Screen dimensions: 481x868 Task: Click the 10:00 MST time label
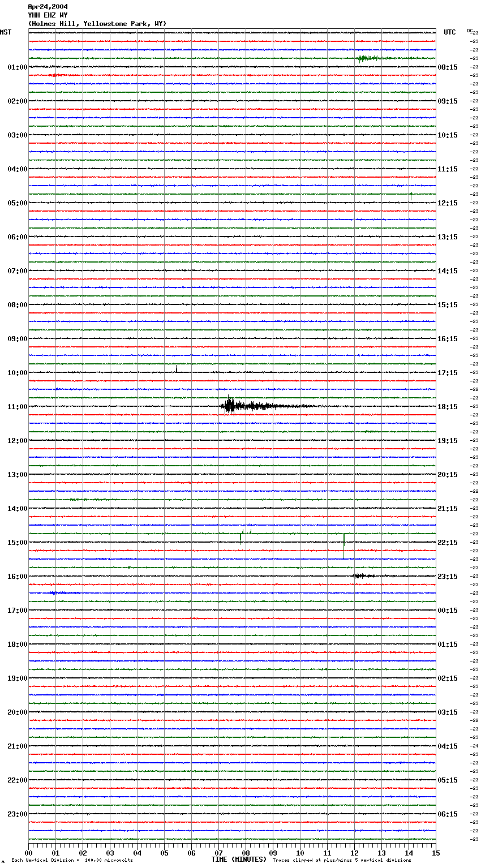(18, 373)
